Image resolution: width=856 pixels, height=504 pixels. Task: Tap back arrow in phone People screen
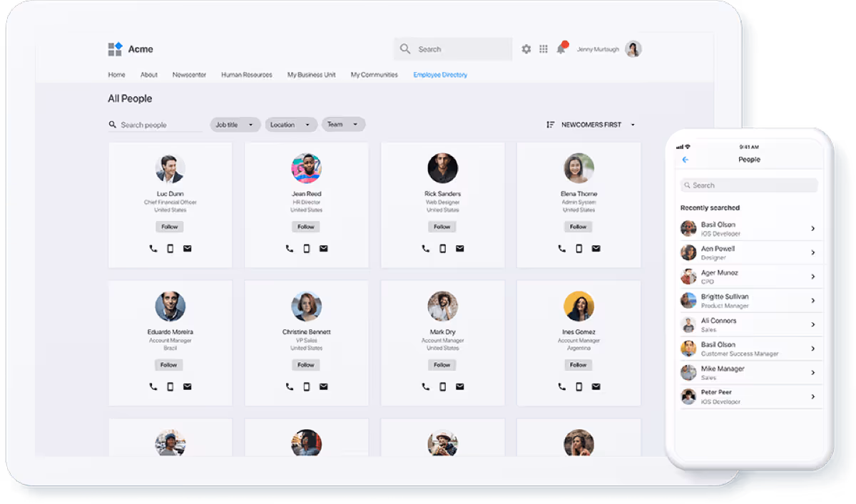click(686, 160)
